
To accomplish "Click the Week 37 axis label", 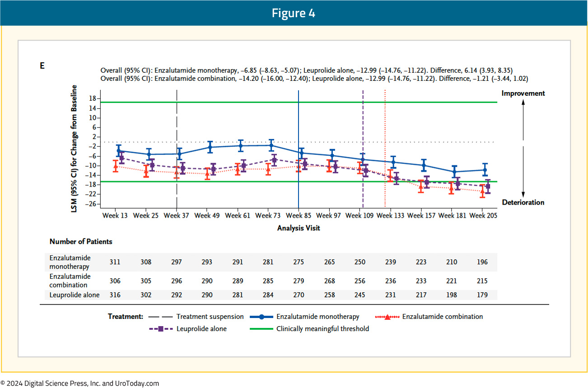I will (177, 216).
